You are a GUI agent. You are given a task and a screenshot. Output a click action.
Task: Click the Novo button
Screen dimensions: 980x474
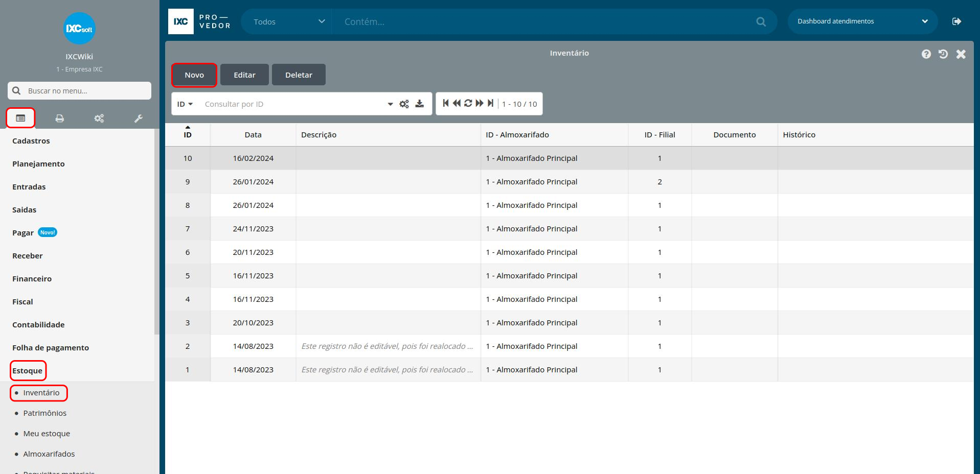(194, 75)
